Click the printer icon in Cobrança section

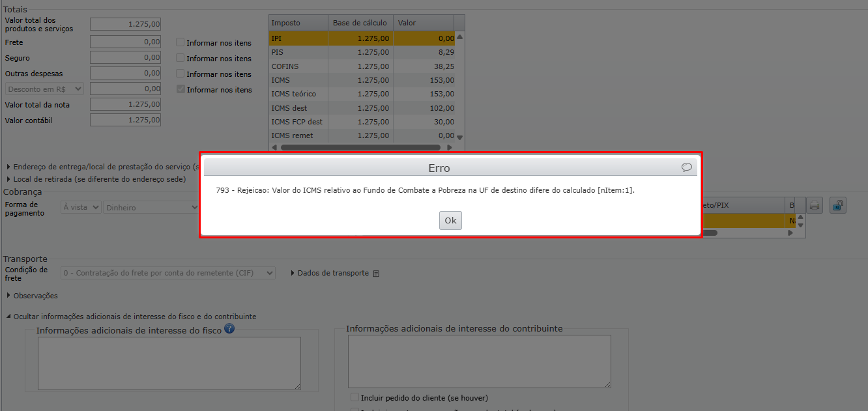coord(815,205)
